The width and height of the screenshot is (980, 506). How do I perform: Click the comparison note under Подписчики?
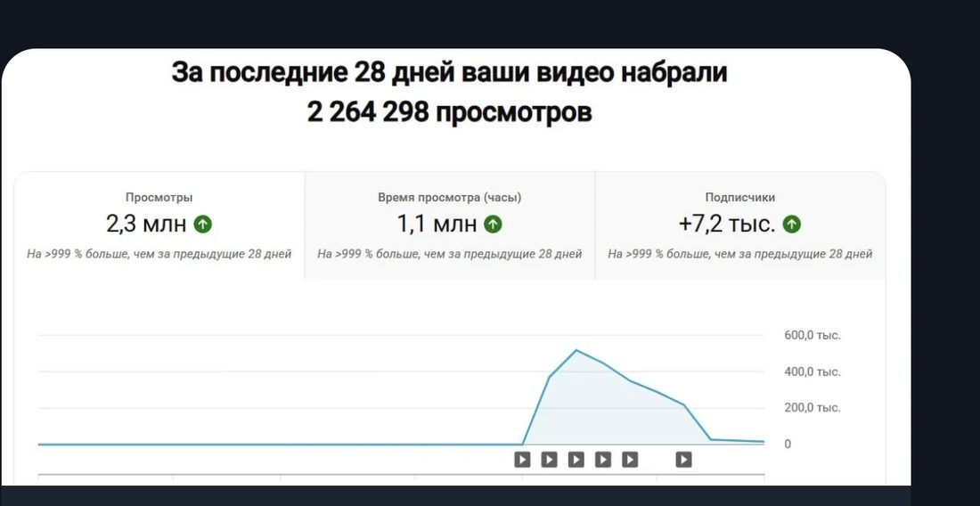[740, 254]
